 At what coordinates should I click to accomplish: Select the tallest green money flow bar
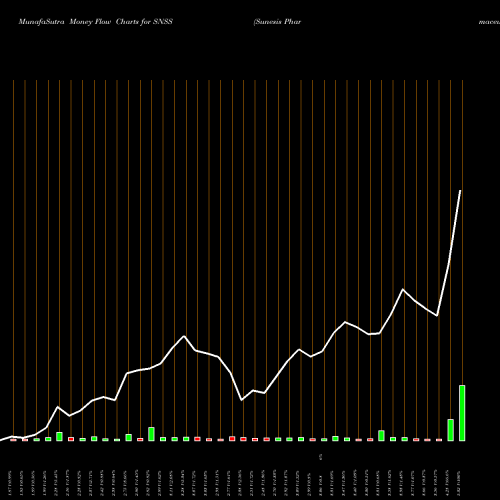462,413
